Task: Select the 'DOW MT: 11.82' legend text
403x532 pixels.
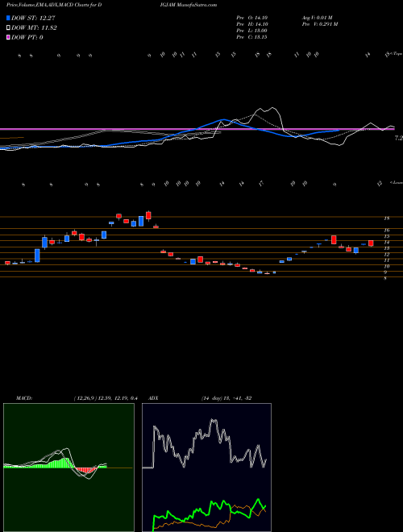Action: pyautogui.click(x=34, y=28)
